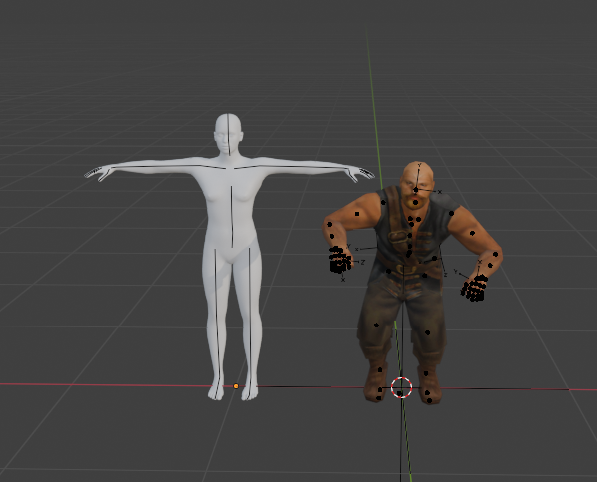Select the pirate's upper arm bone square marker
This screenshot has height=482, width=597.
pyautogui.click(x=357, y=214)
